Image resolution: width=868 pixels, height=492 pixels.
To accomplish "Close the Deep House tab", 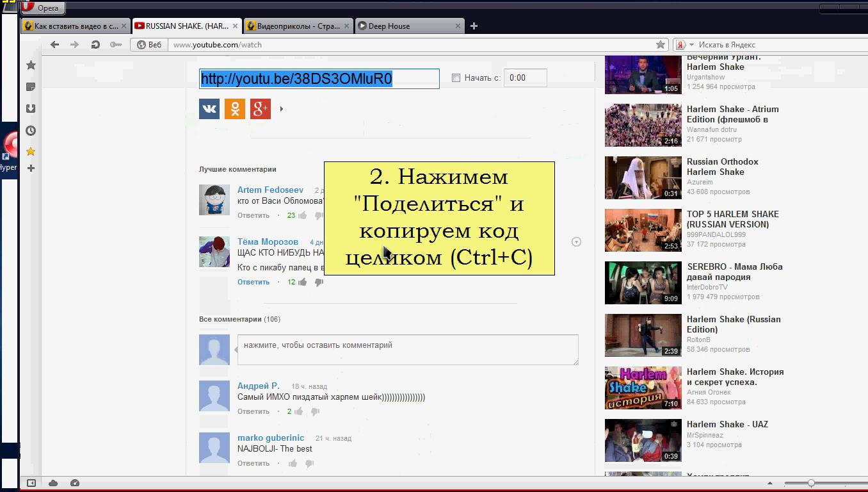I will (x=458, y=26).
